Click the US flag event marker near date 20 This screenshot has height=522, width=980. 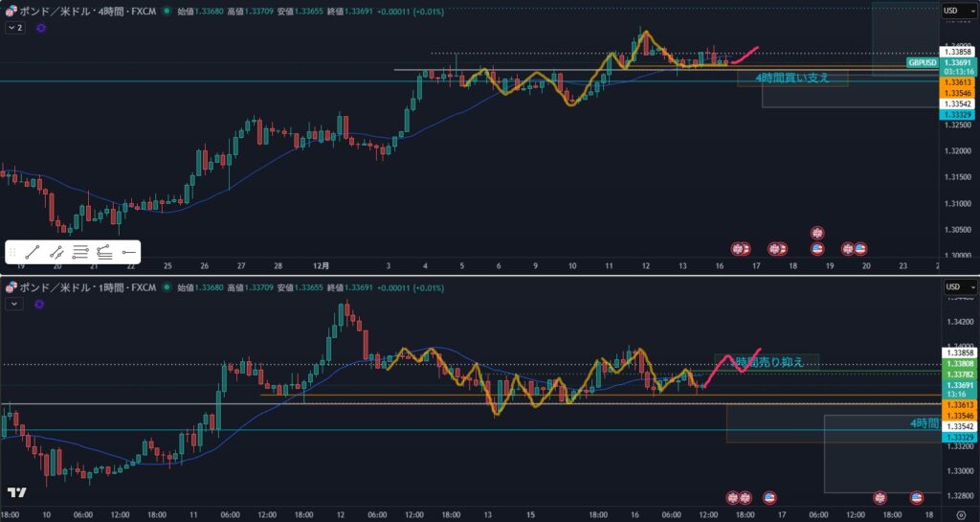(x=860, y=248)
